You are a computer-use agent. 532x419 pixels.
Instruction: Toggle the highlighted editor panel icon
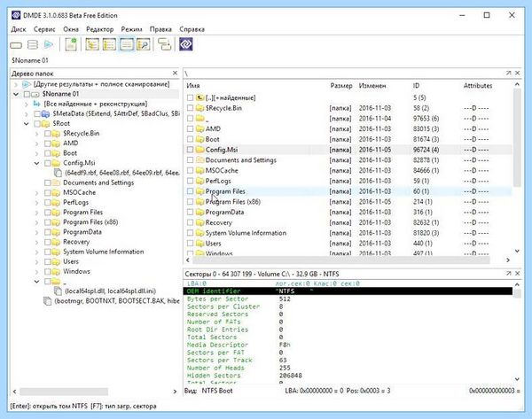(127, 44)
